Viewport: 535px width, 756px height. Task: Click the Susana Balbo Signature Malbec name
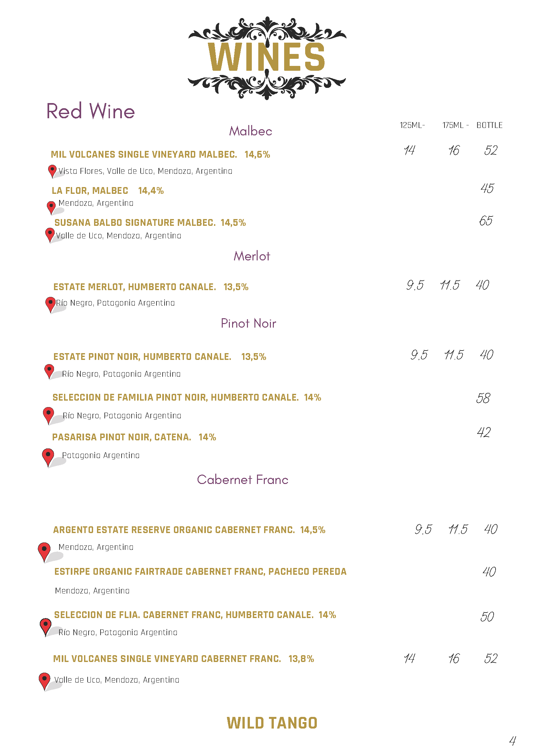[x=135, y=223]
